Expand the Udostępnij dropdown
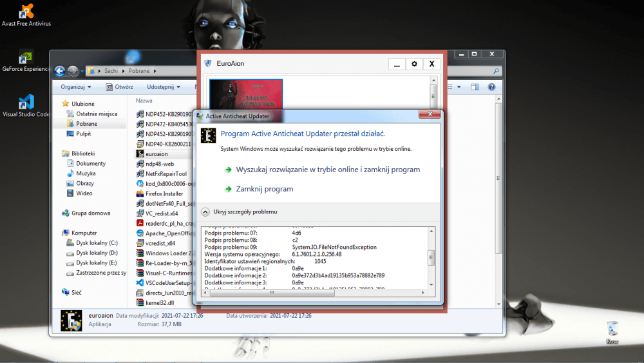The height and width of the screenshot is (363, 644). tap(164, 87)
